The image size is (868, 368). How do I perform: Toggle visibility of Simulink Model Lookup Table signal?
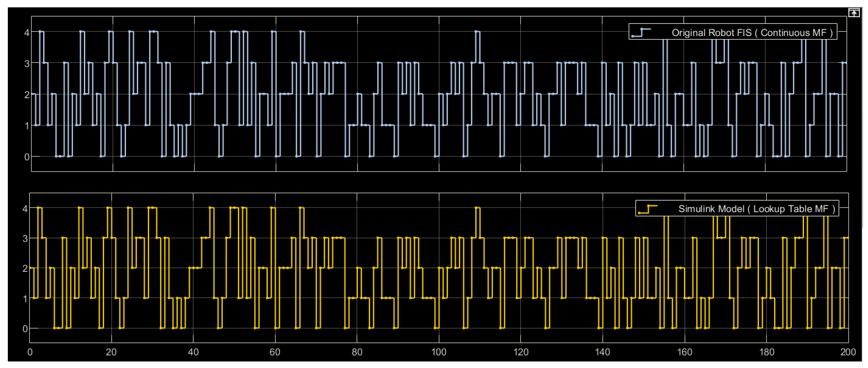click(x=756, y=209)
